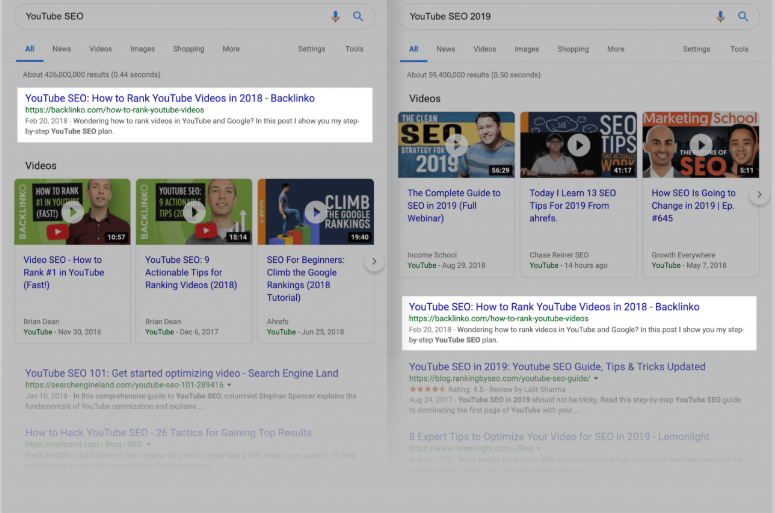Open 'Video SEO - How to Rank #1' title

tap(64, 272)
